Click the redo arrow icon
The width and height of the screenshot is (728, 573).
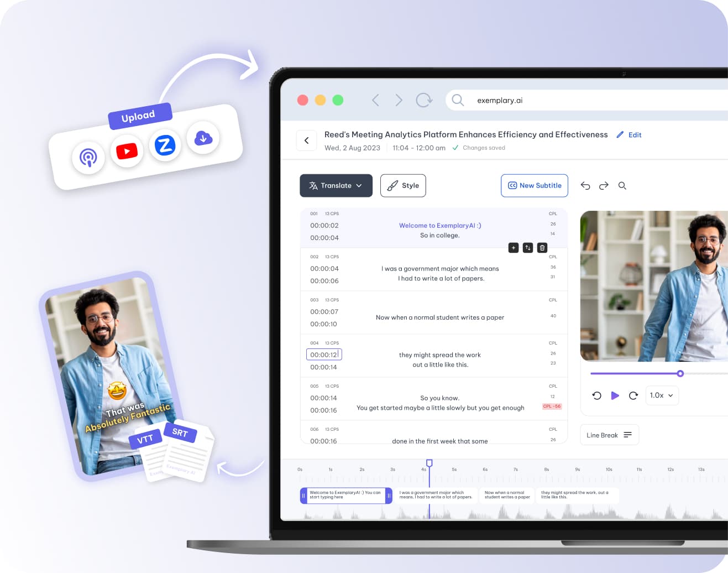point(604,186)
